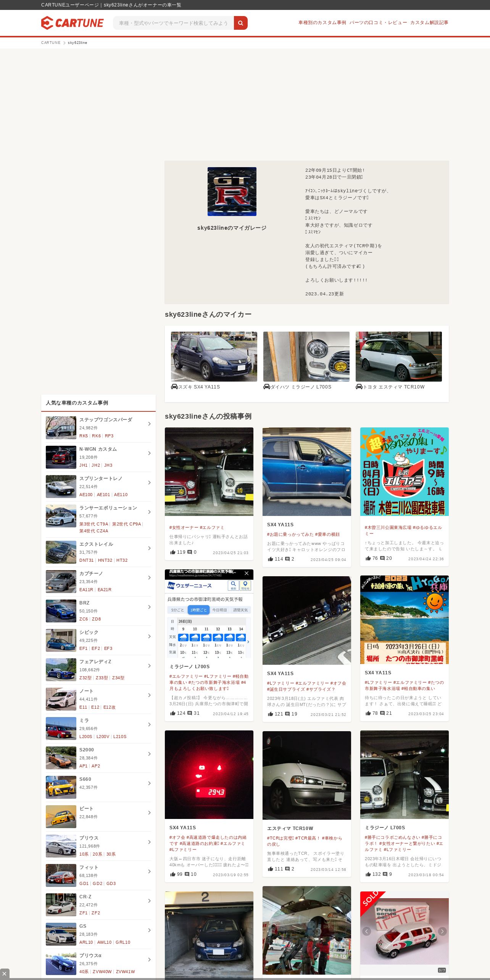The image size is (490, 980).
Task: Focus the keyword search input field
Action: [x=174, y=23]
